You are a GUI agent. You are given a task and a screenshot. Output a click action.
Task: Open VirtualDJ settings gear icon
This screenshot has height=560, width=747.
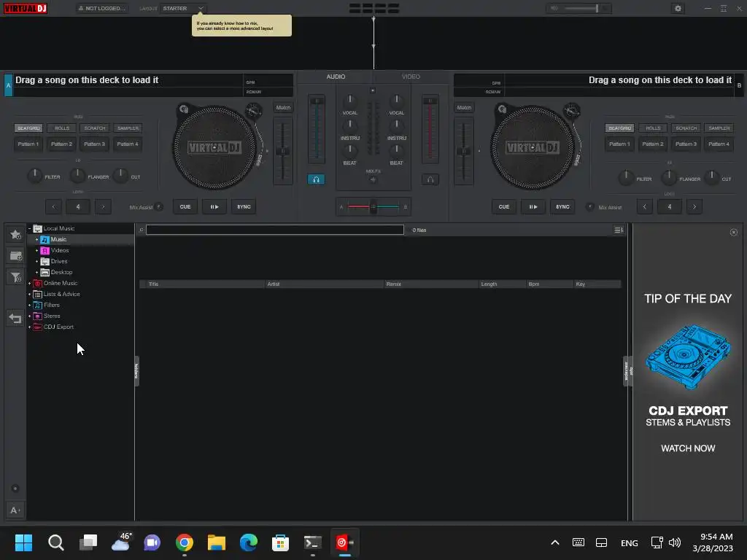pos(678,9)
